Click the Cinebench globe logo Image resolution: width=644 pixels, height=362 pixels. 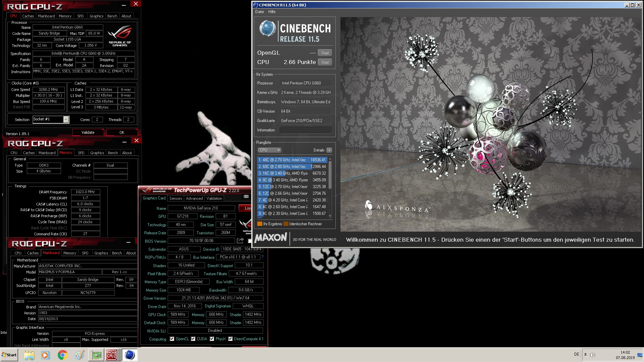click(267, 29)
